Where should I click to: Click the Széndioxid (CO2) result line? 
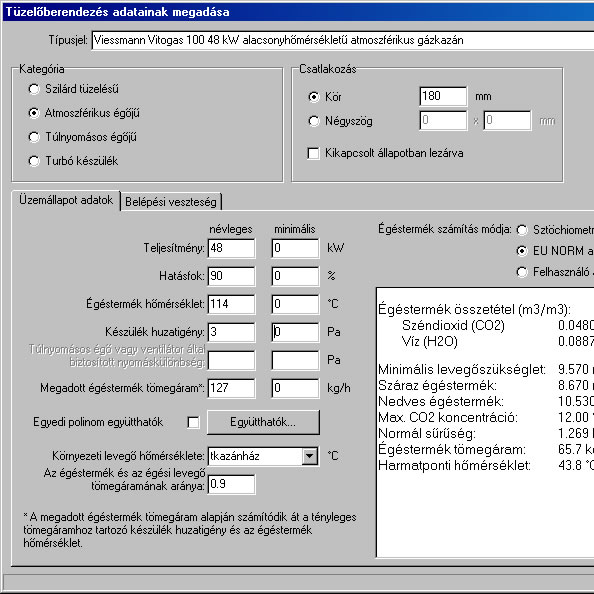[x=498, y=326]
